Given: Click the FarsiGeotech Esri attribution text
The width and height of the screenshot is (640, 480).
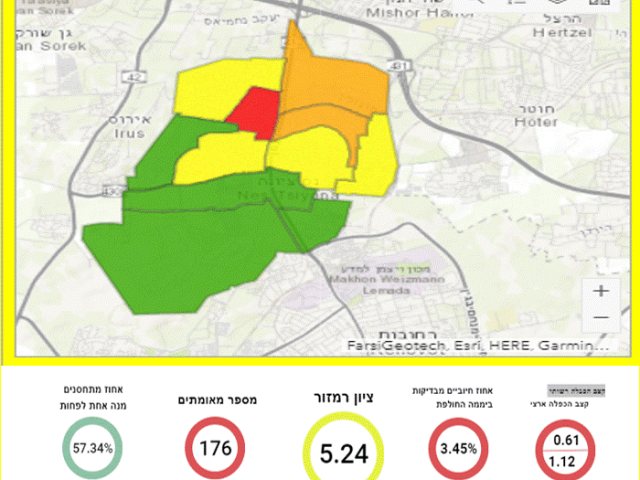Looking at the screenshot, I should (478, 346).
